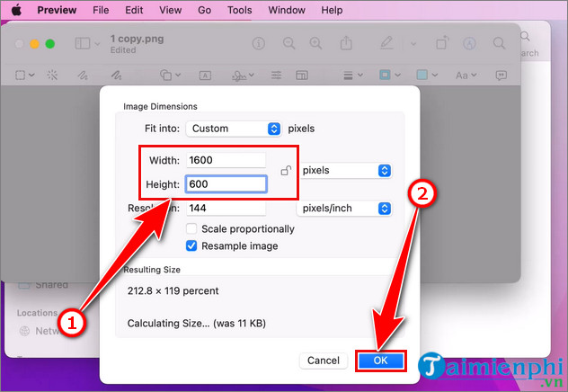The image size is (568, 392).
Task: Open the Fit into Custom dropdown
Action: pyautogui.click(x=234, y=129)
